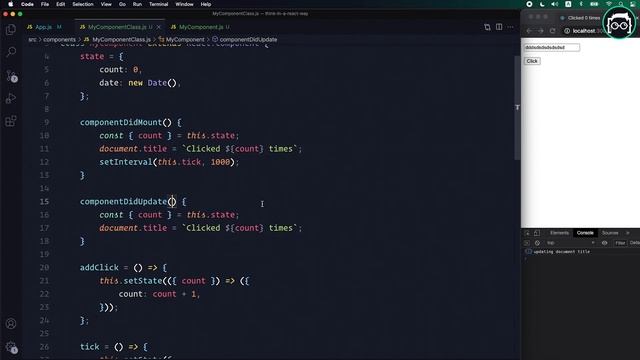The width and height of the screenshot is (640, 360).
Task: Reload the browser page
Action: click(x=552, y=31)
